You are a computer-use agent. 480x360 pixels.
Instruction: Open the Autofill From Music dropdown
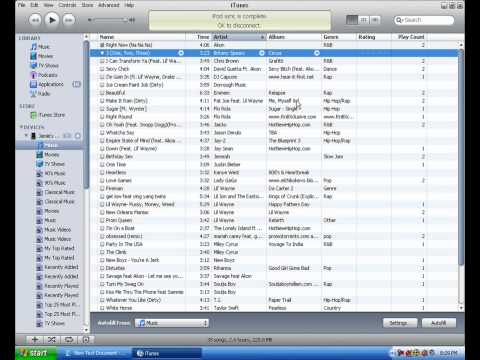pos(172,323)
